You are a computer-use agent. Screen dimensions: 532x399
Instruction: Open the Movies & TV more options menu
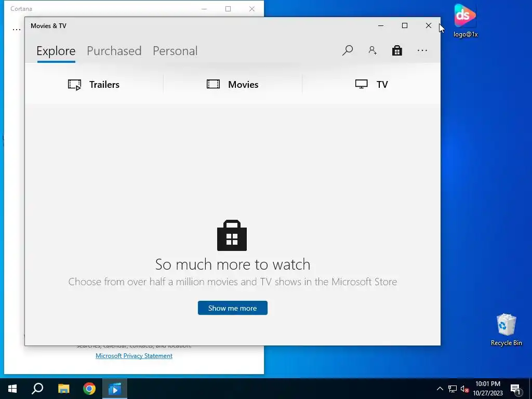tap(422, 50)
